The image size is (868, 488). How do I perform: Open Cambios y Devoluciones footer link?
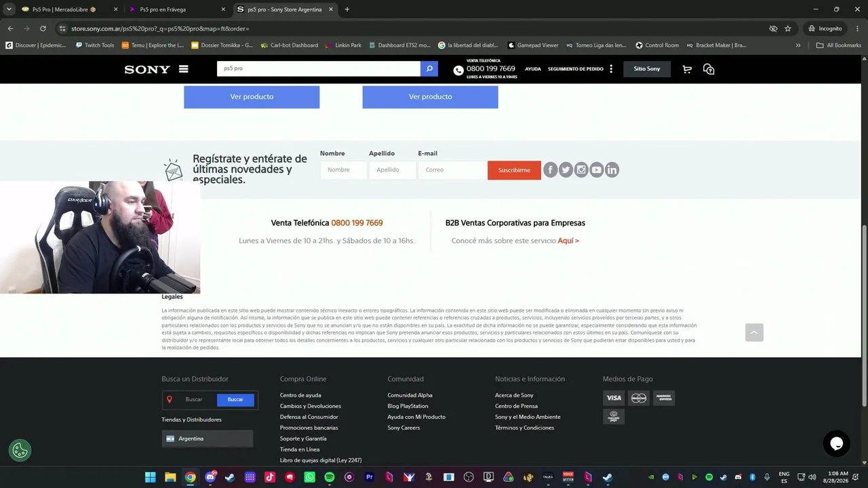point(311,406)
